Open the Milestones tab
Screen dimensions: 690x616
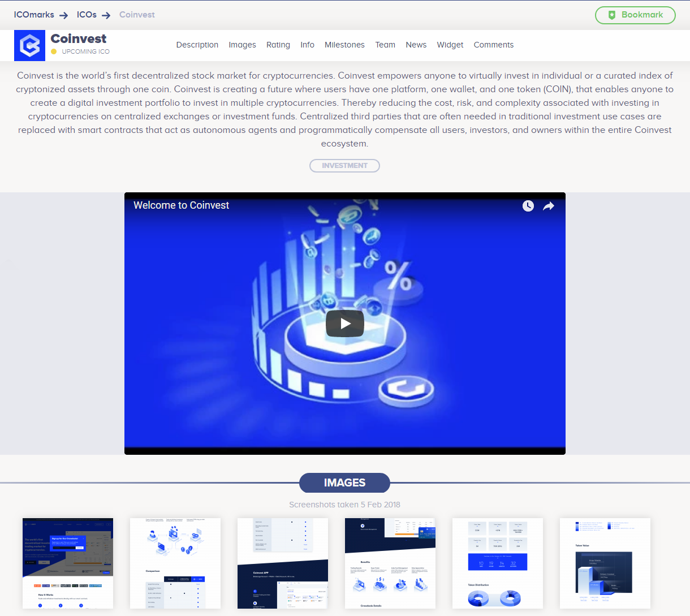coord(344,45)
